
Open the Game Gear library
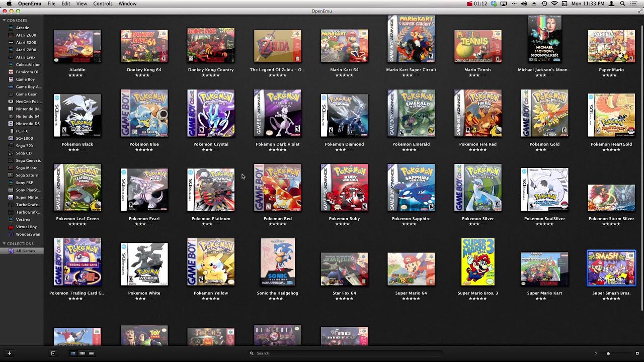22,94
